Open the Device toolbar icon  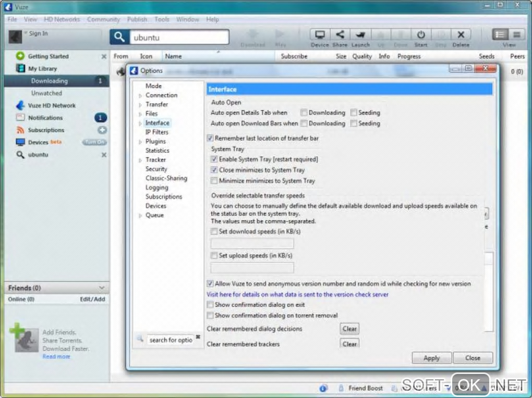point(320,34)
